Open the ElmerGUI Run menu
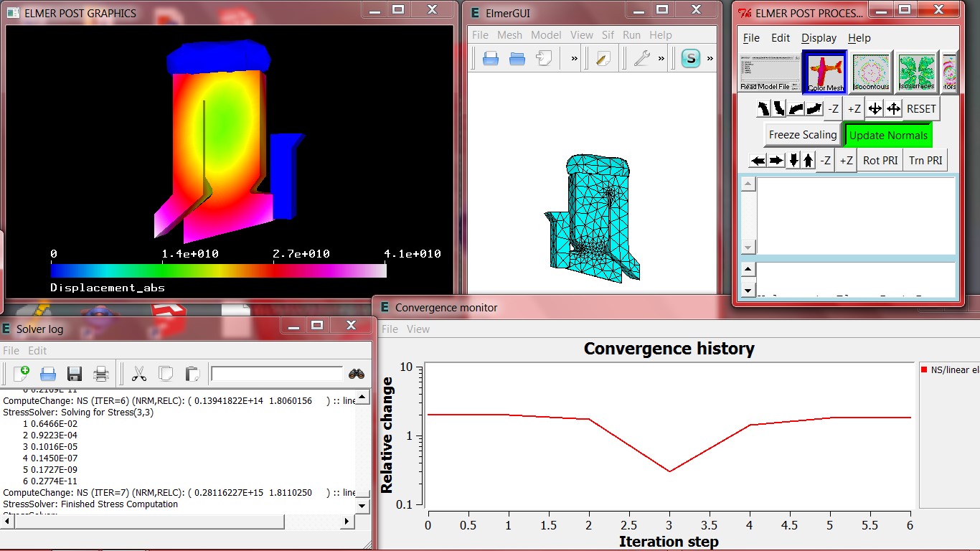 click(x=631, y=34)
